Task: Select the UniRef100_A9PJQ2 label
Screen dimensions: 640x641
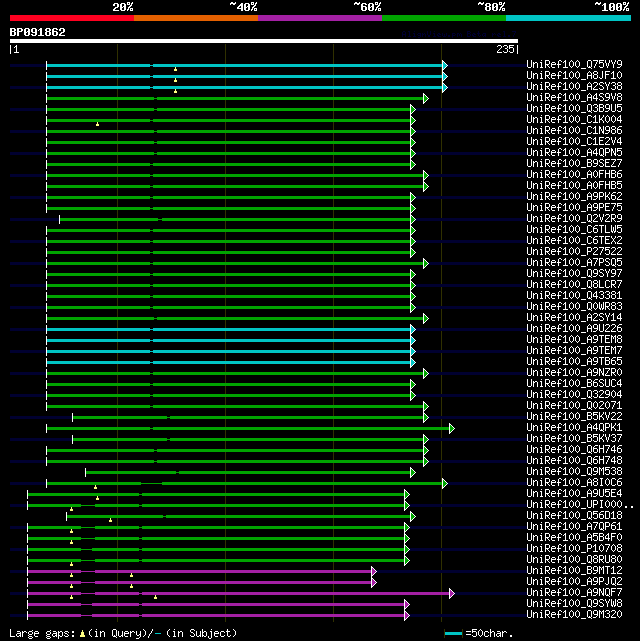Action: (574, 582)
